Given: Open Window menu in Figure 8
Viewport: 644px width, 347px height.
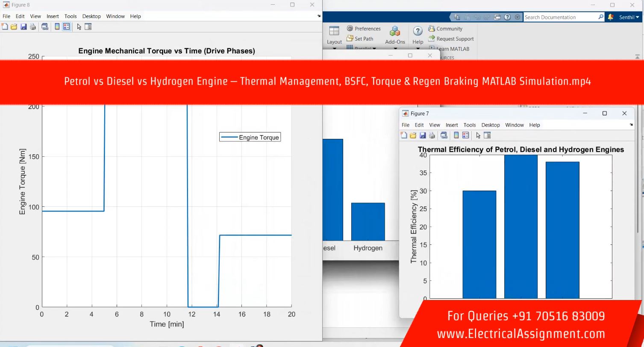Looking at the screenshot, I should click(x=115, y=16).
